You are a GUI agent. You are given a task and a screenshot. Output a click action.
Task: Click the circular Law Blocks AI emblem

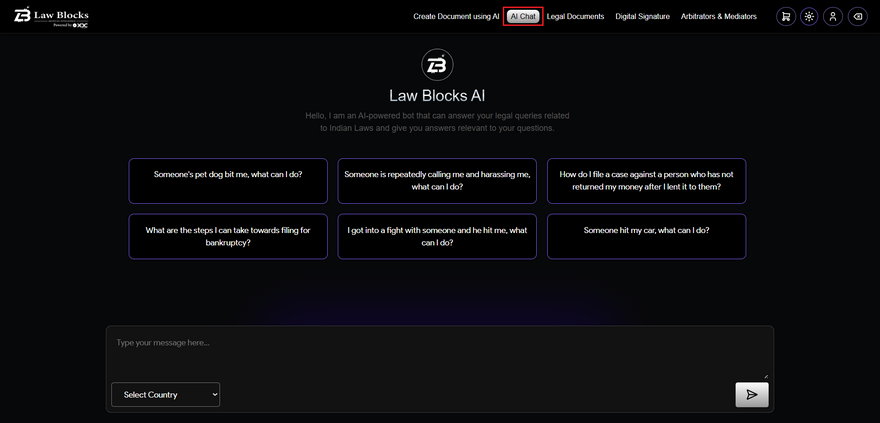tap(437, 65)
